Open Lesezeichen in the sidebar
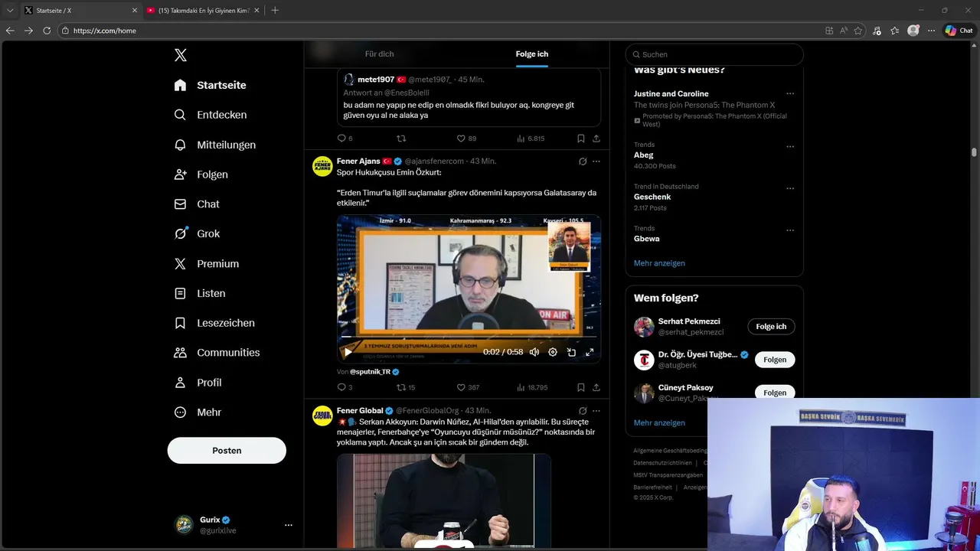 (214, 323)
